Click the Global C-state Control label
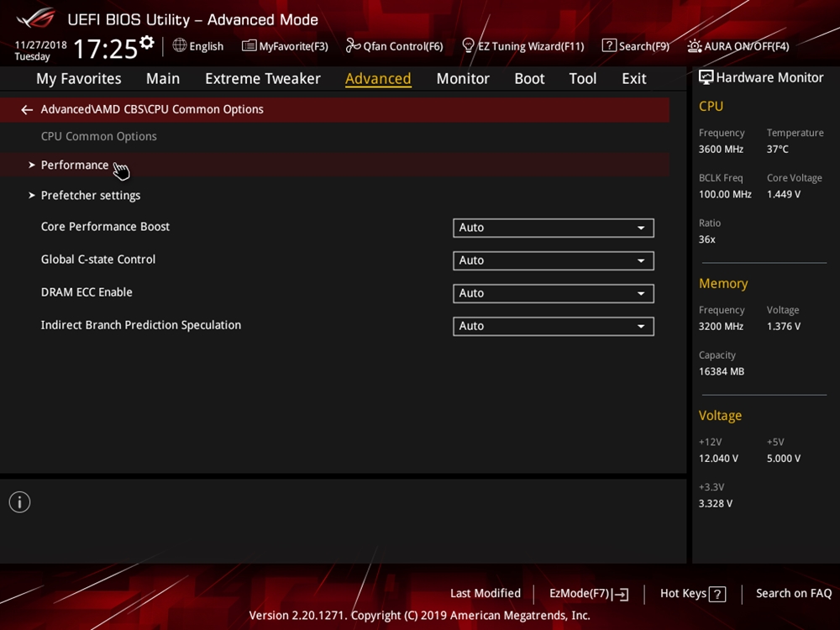Screen dimensions: 840x630 click(x=98, y=260)
